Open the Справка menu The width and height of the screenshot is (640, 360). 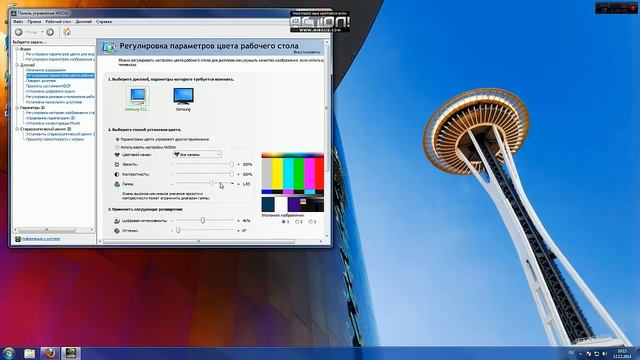pos(104,22)
